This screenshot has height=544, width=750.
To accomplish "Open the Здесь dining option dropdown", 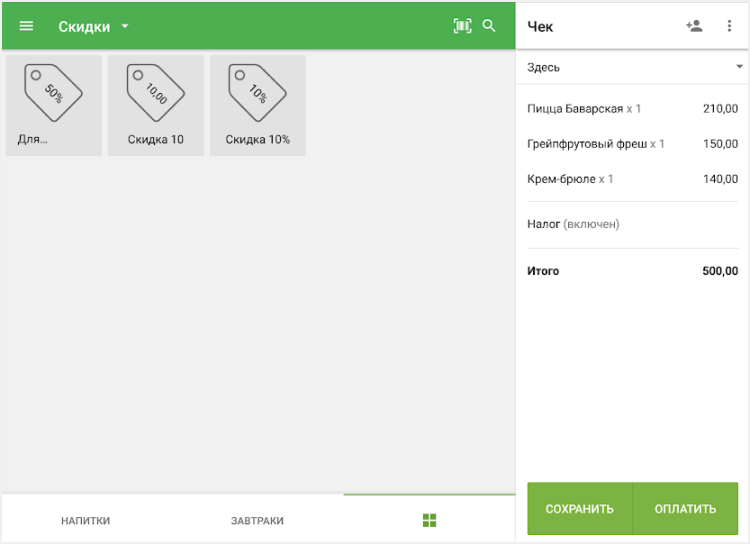I will click(x=633, y=67).
